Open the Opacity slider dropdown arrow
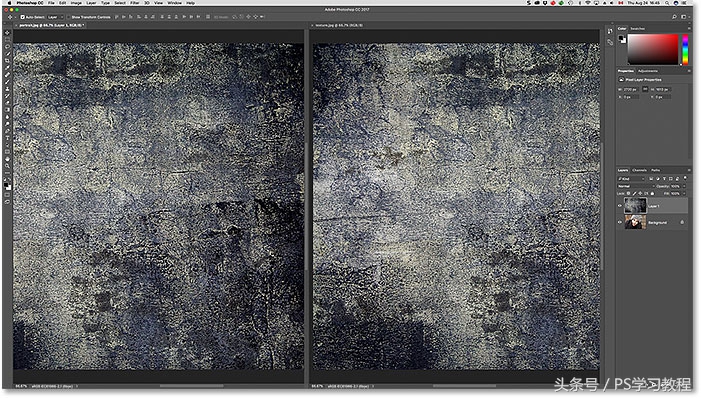The width and height of the screenshot is (701, 398). [x=684, y=186]
